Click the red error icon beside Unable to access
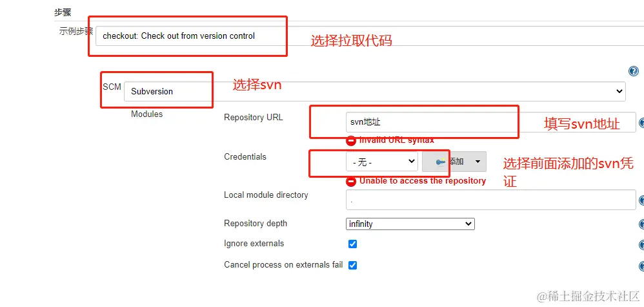This screenshot has height=307, width=644. pyautogui.click(x=351, y=181)
